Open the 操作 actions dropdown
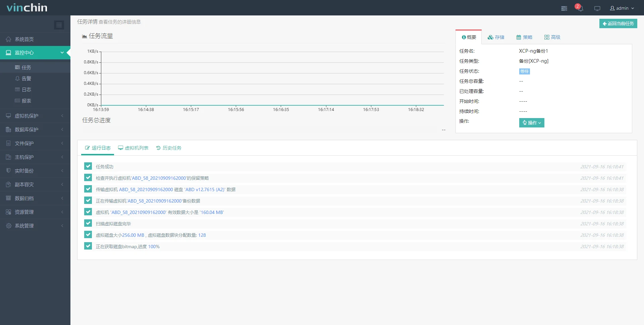Viewport: 644px width, 325px height. (x=531, y=123)
